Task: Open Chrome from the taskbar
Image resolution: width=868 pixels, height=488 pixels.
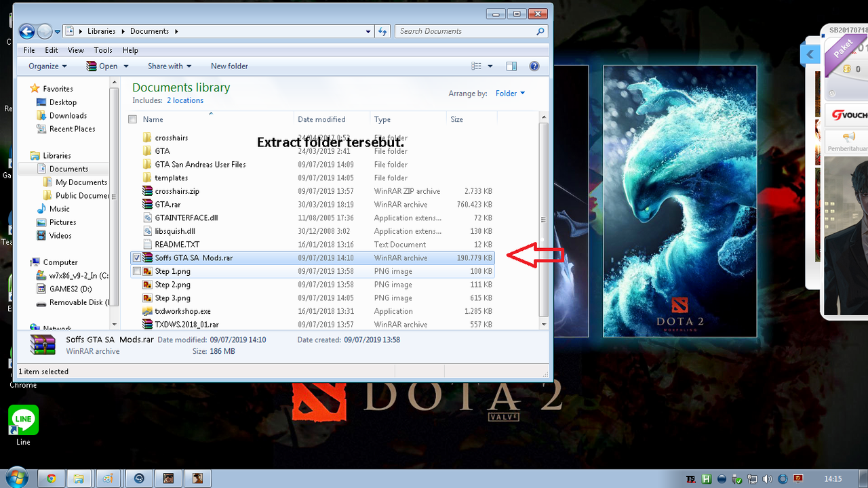Action: click(51, 479)
